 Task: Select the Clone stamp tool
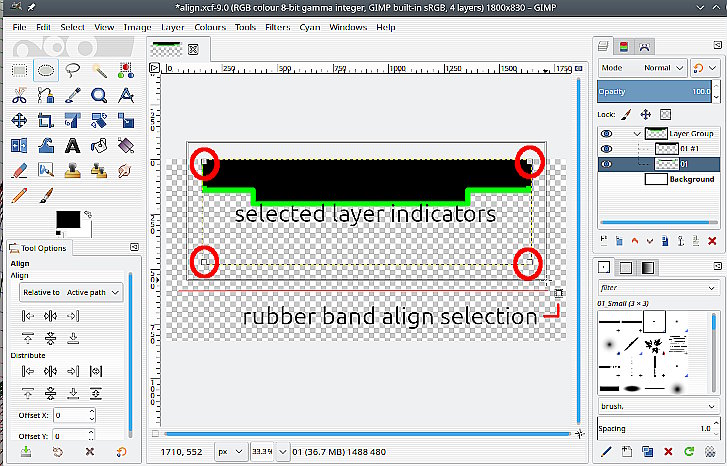[x=72, y=171]
